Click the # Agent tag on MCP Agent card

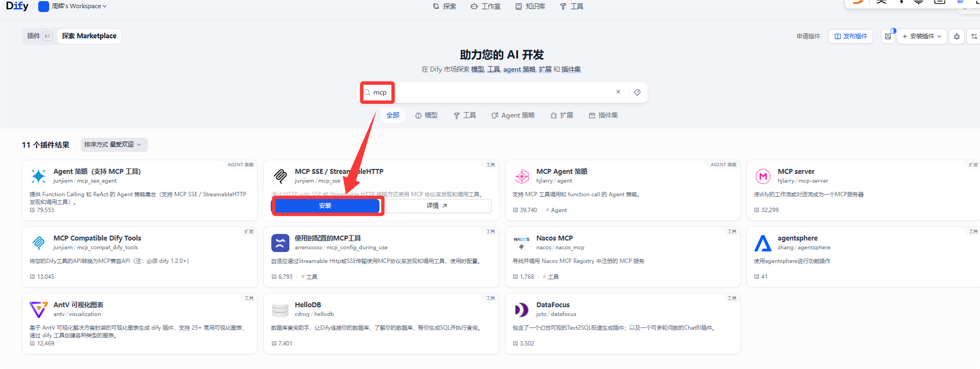pos(556,210)
